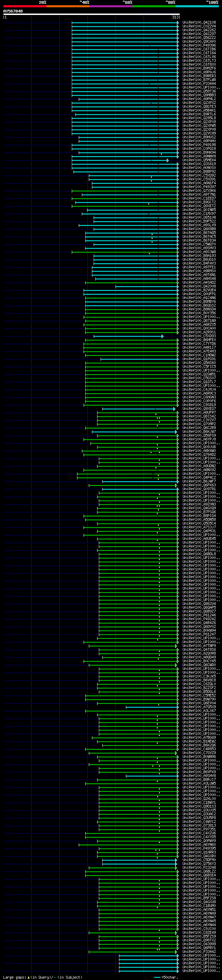The width and height of the screenshot is (222, 980).
Task: Select hit label UniRef100_C4R853
Action: 199,749
